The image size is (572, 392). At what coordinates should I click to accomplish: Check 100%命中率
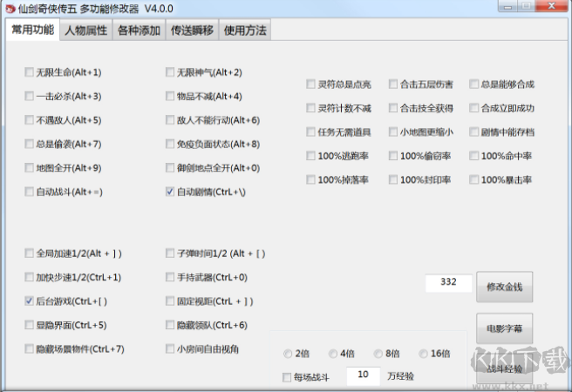point(473,156)
